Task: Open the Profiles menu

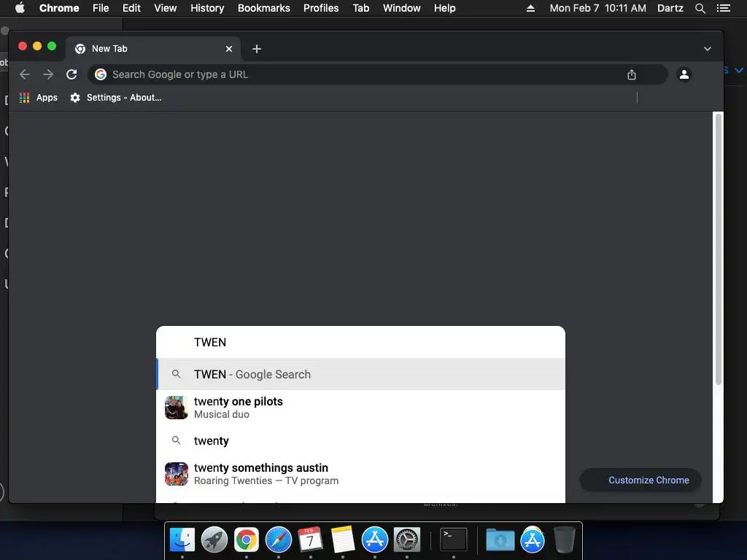Action: pyautogui.click(x=321, y=8)
